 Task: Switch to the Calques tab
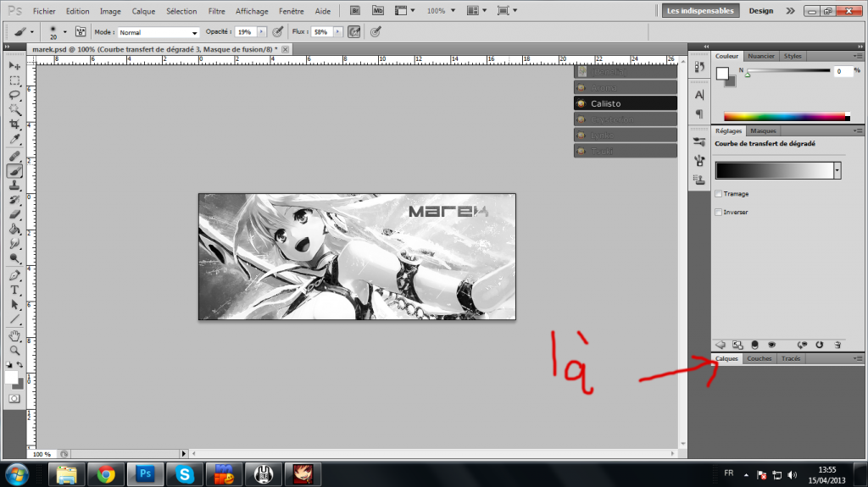726,358
